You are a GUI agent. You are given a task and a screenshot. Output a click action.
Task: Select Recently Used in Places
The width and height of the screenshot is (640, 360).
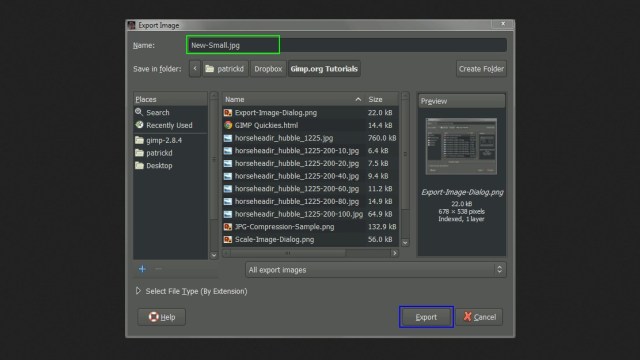tap(170, 125)
